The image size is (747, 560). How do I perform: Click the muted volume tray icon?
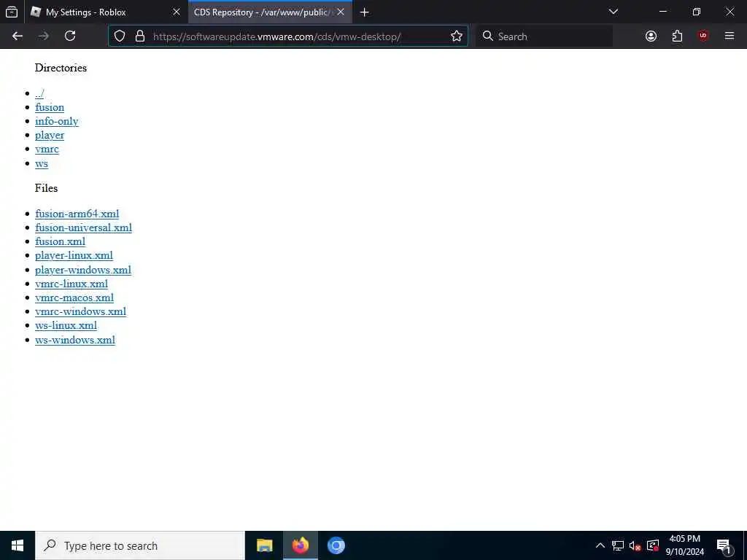(x=635, y=545)
